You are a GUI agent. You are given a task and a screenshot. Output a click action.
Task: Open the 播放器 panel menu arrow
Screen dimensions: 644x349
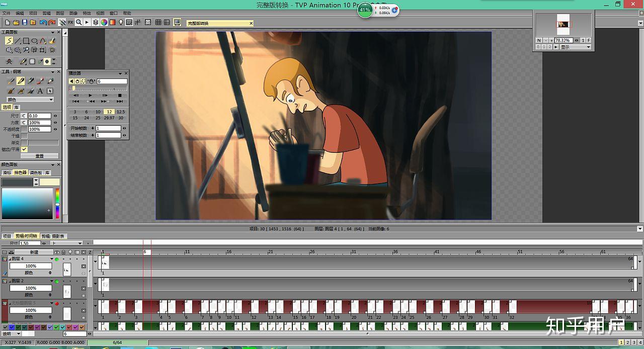click(x=120, y=73)
